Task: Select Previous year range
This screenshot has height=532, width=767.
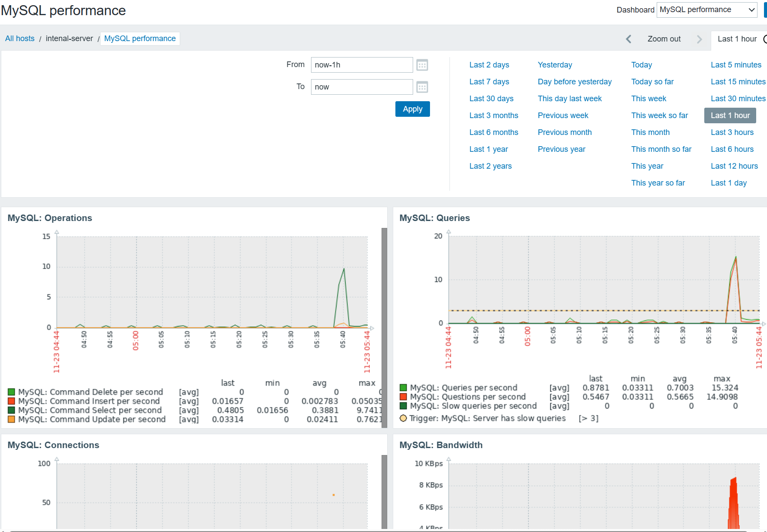Action: (x=562, y=149)
